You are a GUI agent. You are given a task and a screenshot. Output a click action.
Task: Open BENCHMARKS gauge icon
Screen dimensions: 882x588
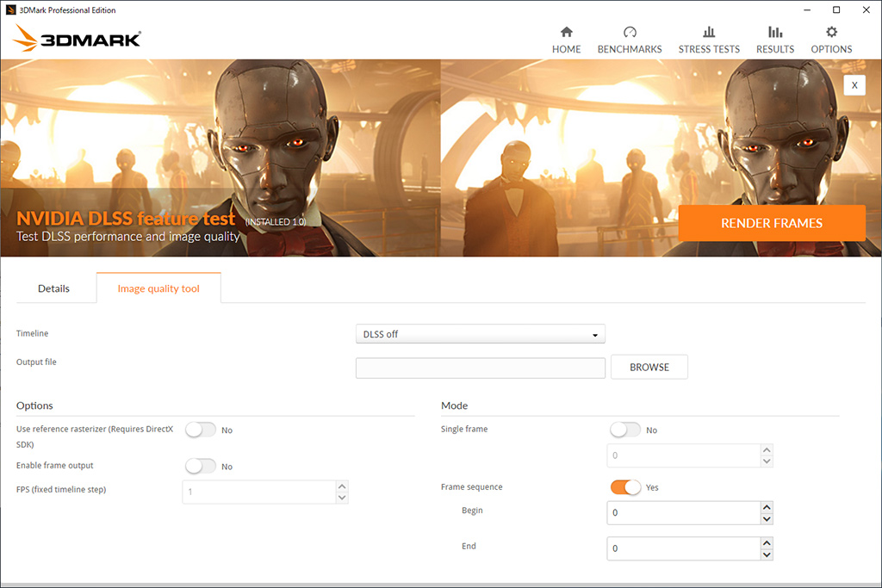pyautogui.click(x=630, y=32)
